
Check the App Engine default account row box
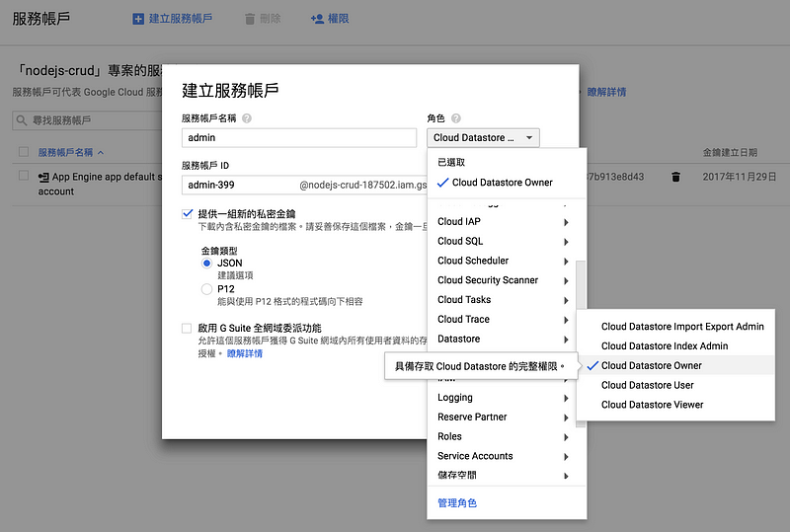pyautogui.click(x=23, y=176)
